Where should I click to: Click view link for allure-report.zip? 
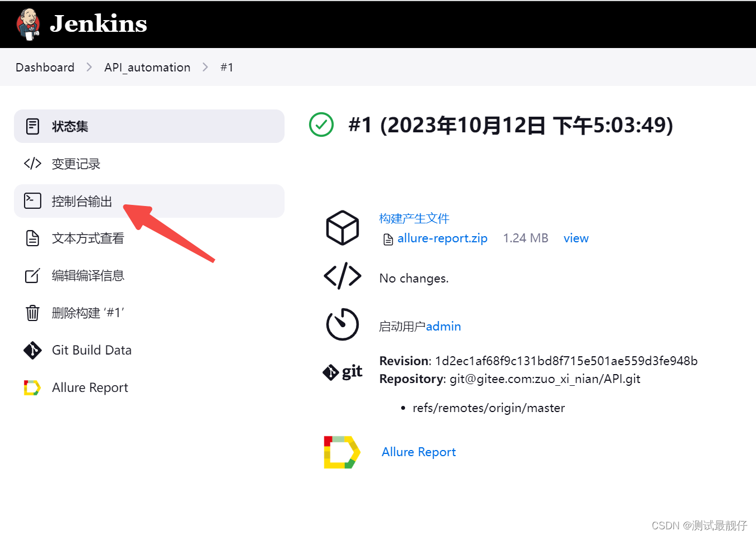pos(576,238)
